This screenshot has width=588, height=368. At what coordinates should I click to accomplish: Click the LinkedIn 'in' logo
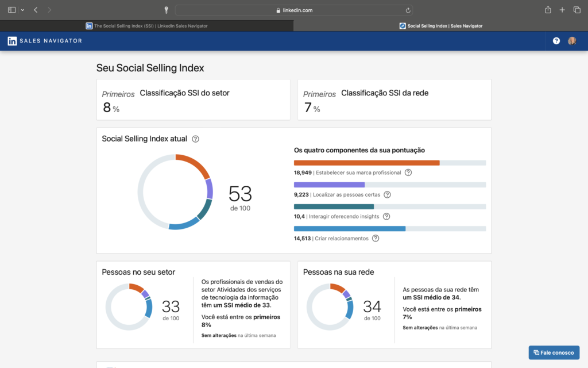12,41
